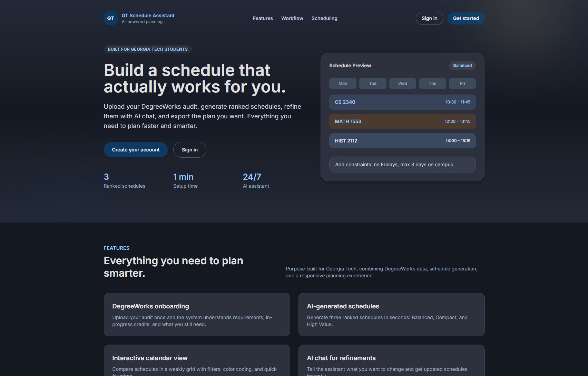
Task: Select the Fri day chip
Action: point(462,83)
